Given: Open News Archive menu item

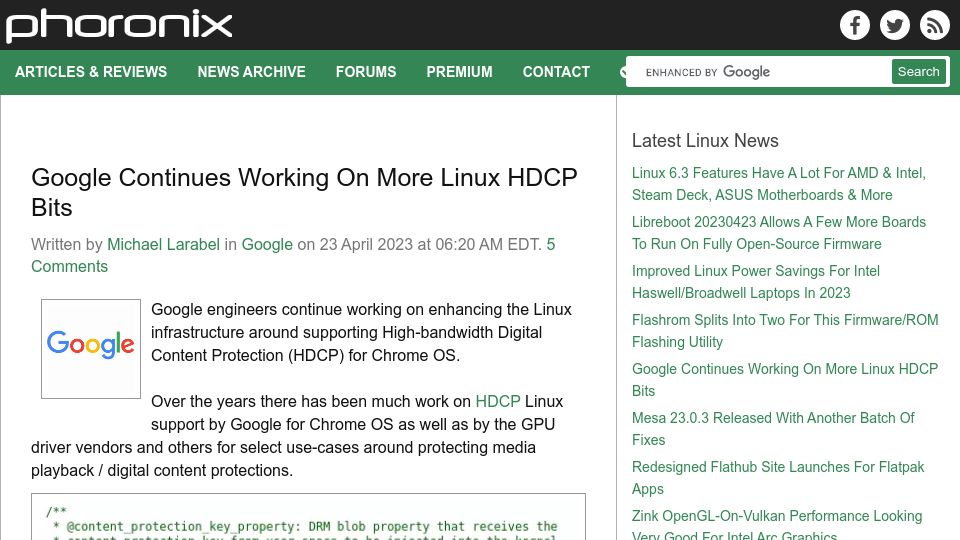Looking at the screenshot, I should [251, 72].
